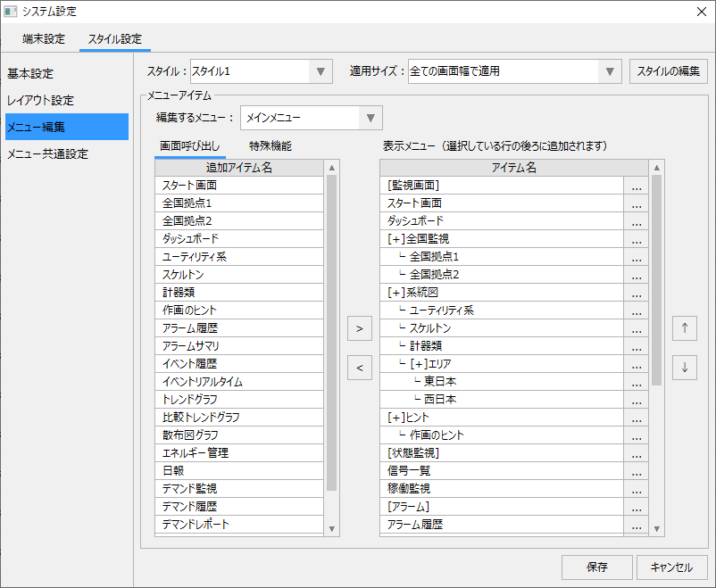Switch to the 特殊機能 tab
This screenshot has width=716, height=588.
pos(270,145)
